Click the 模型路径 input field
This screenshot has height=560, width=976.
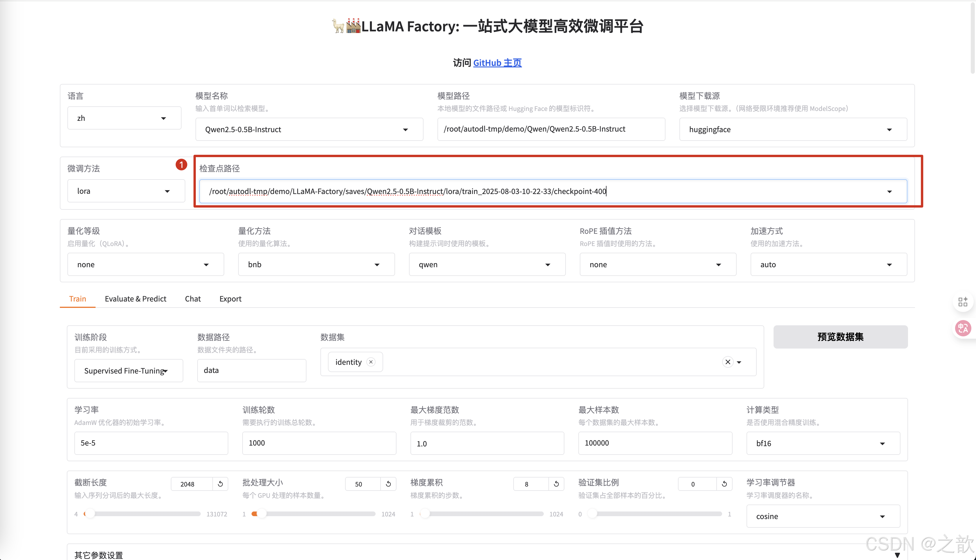[551, 129]
